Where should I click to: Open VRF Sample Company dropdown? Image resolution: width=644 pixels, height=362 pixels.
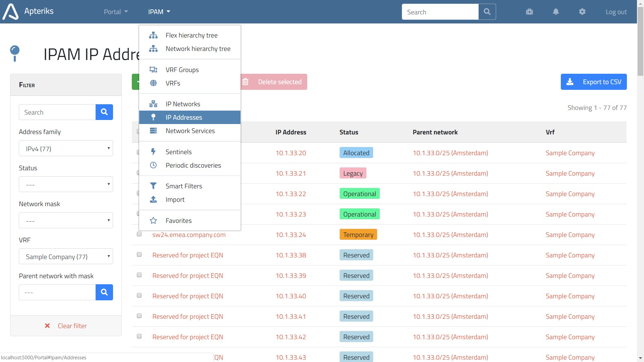66,256
